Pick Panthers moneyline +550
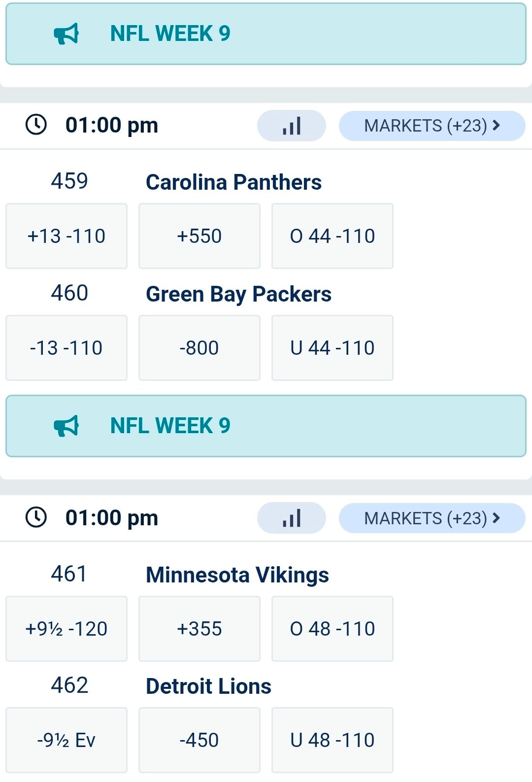This screenshot has height=782, width=532. pyautogui.click(x=199, y=236)
